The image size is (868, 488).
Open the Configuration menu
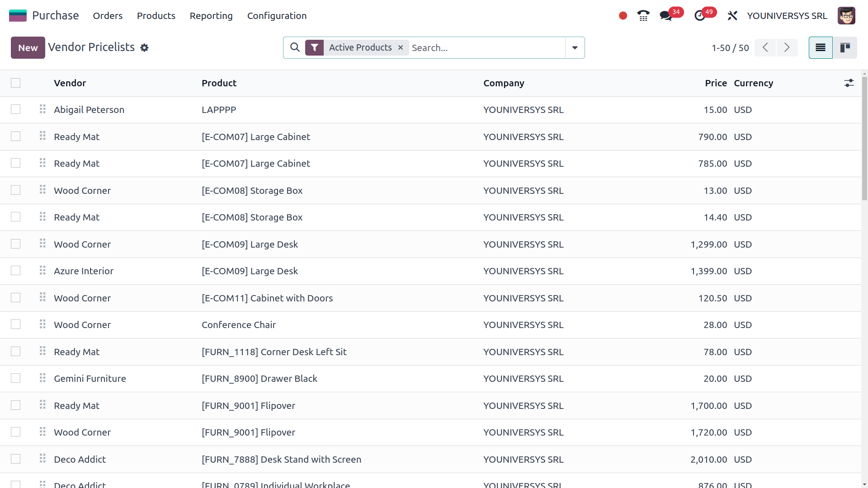click(277, 15)
